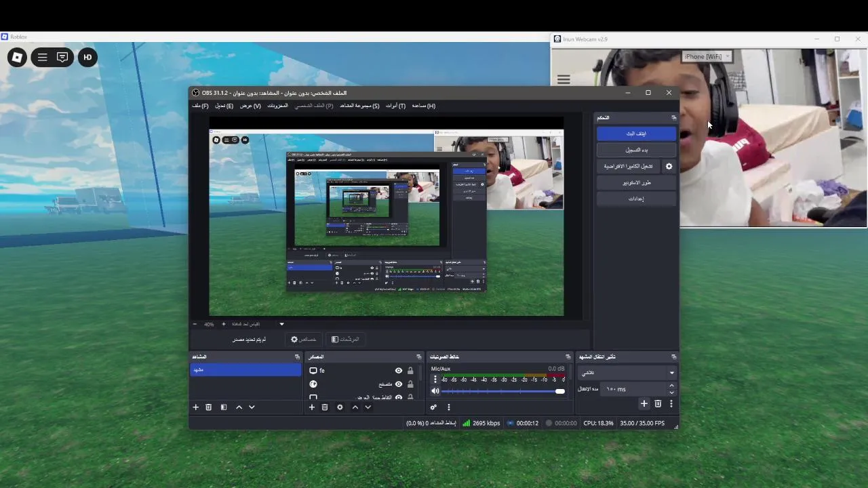Undock the controls panel float icon
This screenshot has height=488, width=868.
(673, 118)
